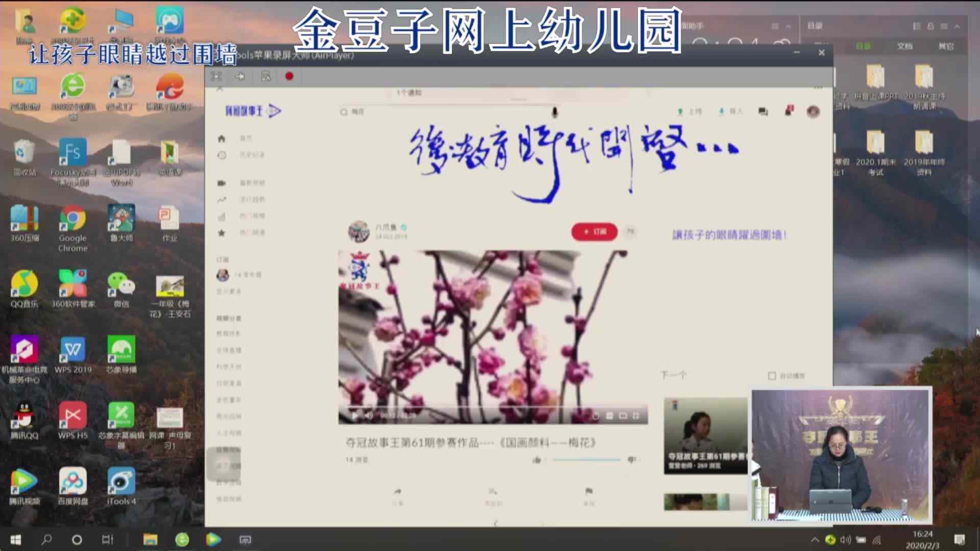
Task: Click the share arrow below the video
Action: (x=397, y=492)
